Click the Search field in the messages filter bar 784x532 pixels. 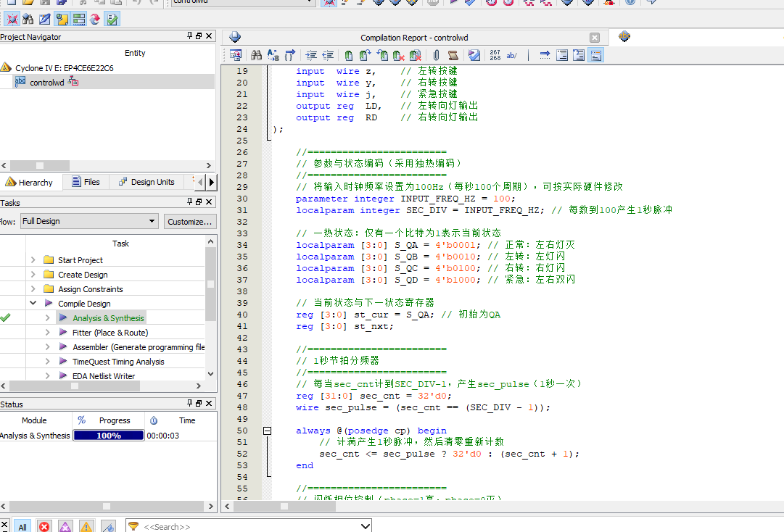[250, 526]
